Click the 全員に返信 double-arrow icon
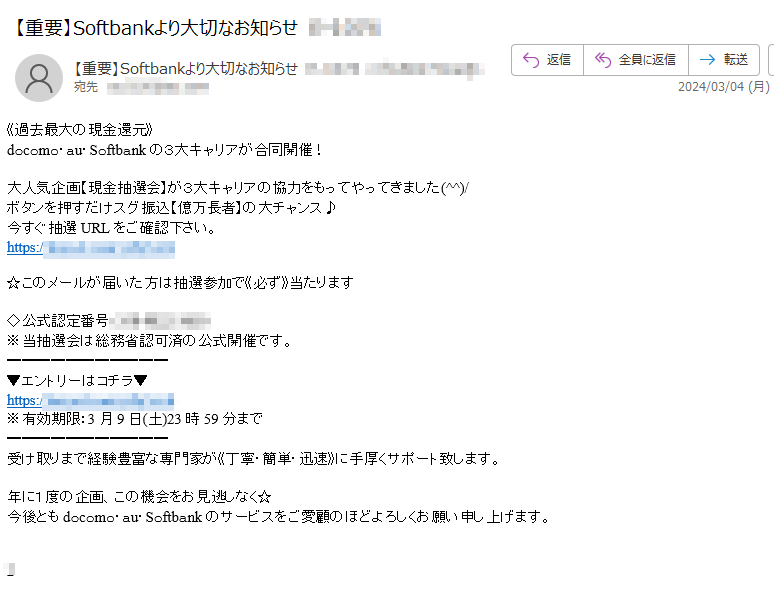774x597 pixels. 603,60
